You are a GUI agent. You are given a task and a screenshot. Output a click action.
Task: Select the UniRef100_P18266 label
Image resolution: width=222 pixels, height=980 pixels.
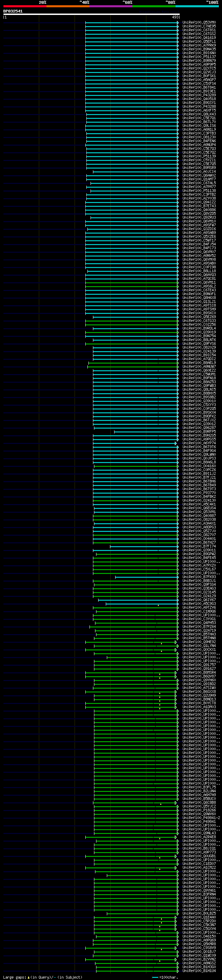coord(199,810)
